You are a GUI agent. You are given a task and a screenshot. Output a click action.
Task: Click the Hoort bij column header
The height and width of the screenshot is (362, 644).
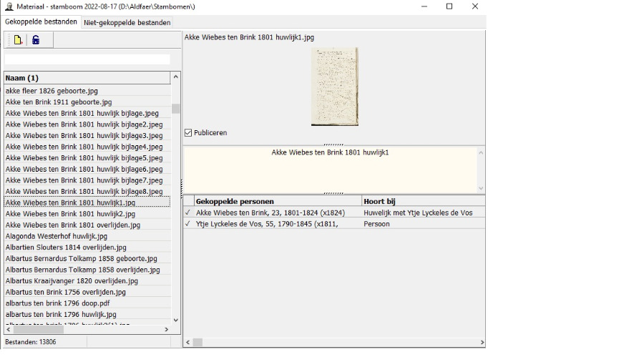422,201
